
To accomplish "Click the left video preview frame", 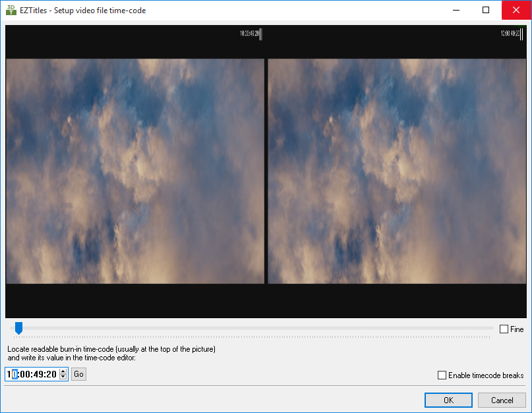I will [135, 171].
